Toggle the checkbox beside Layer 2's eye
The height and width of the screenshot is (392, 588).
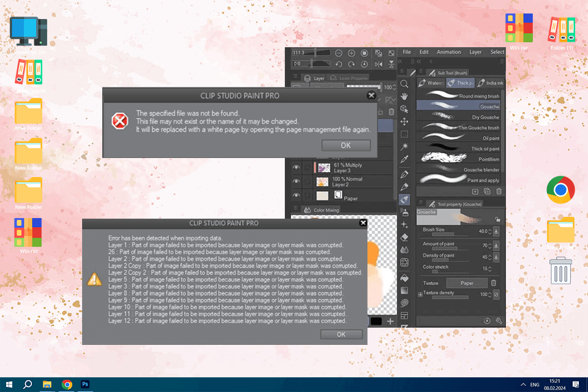(x=307, y=181)
